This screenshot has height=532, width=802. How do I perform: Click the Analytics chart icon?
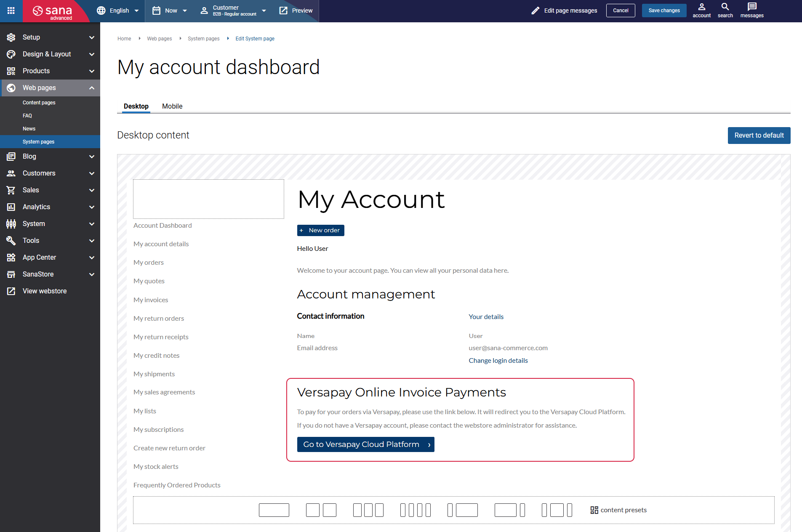coord(11,207)
